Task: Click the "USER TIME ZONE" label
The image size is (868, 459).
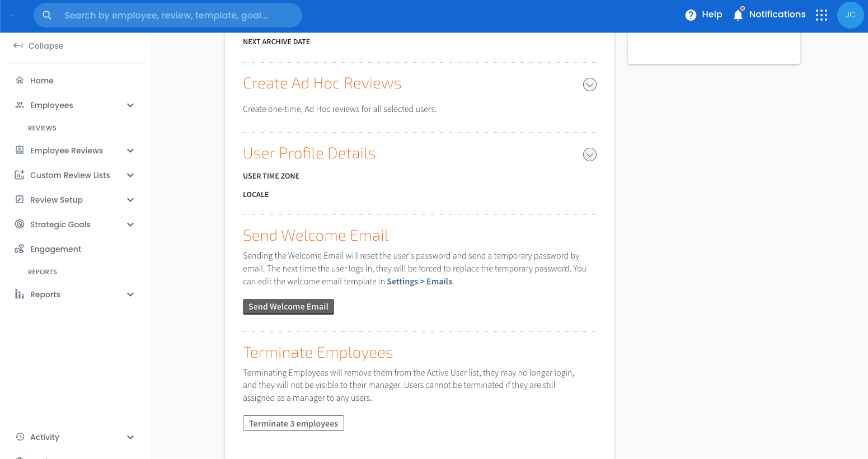Action: coord(271,176)
